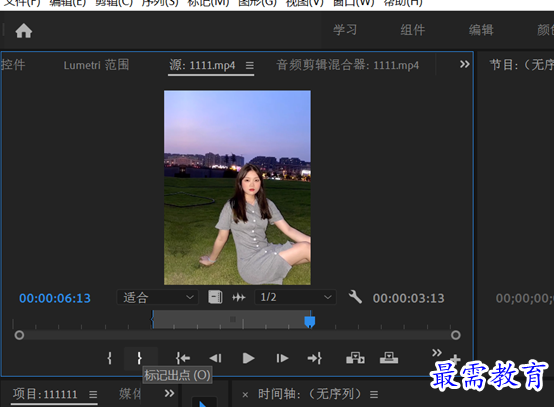
Task: Click Mark Out point button
Action: pos(140,358)
